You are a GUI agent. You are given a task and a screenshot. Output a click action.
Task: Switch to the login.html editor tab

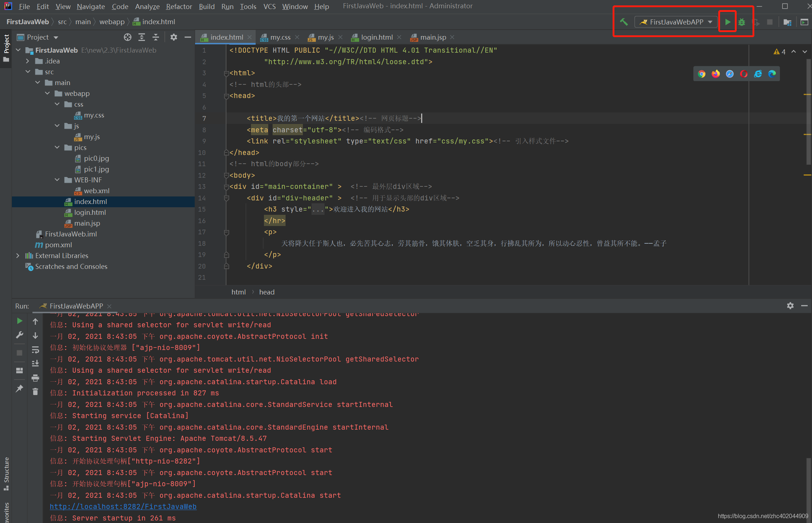pyautogui.click(x=377, y=37)
